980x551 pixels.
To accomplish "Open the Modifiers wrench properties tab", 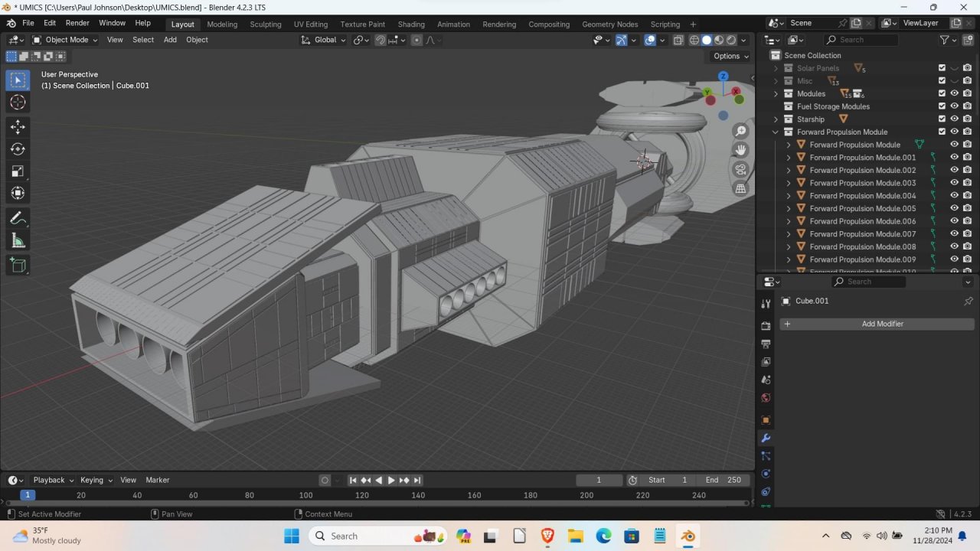I will [765, 439].
